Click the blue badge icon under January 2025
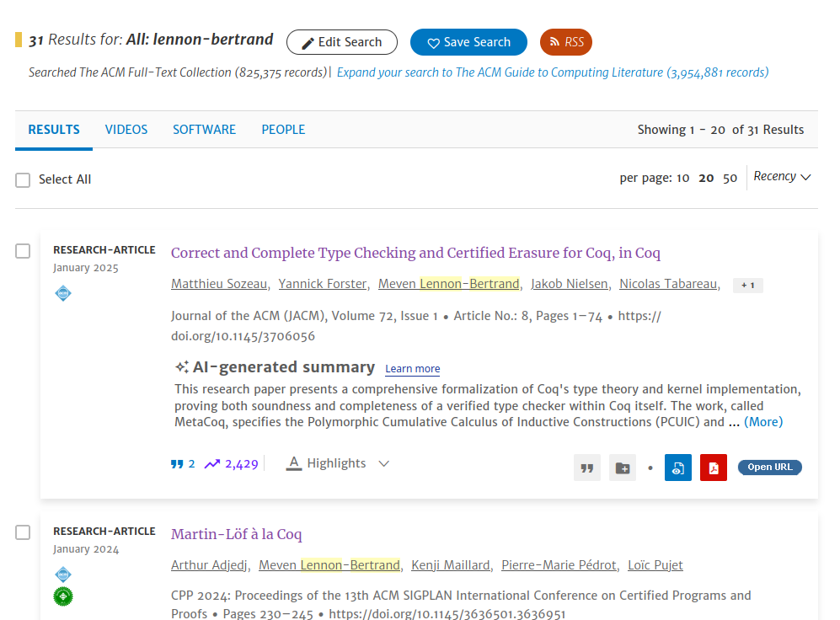The width and height of the screenshot is (840, 620). click(x=63, y=293)
